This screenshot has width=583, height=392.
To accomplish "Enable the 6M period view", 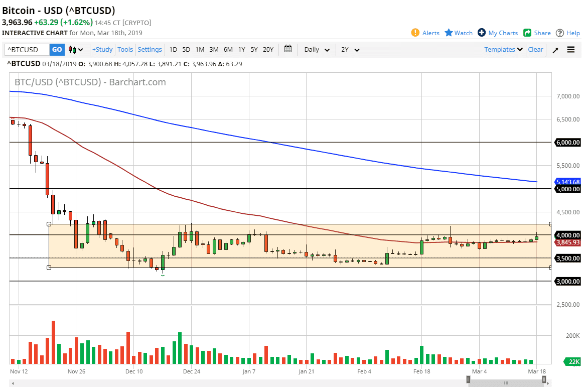I will point(228,50).
